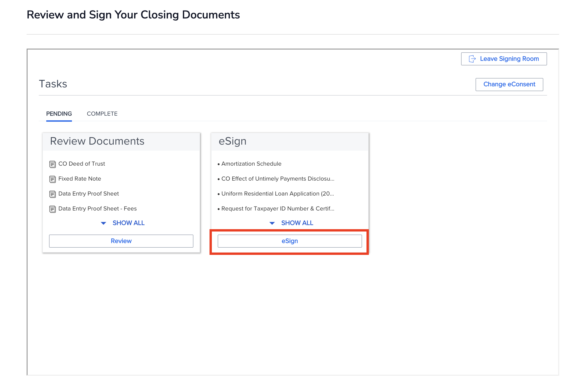The height and width of the screenshot is (392, 576).
Task: Click the CO Deed of Trust document icon
Action: coord(52,164)
